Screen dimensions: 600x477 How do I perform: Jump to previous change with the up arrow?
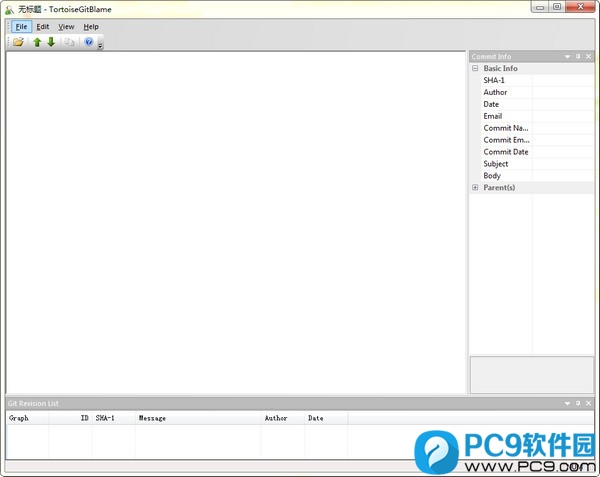pos(37,42)
